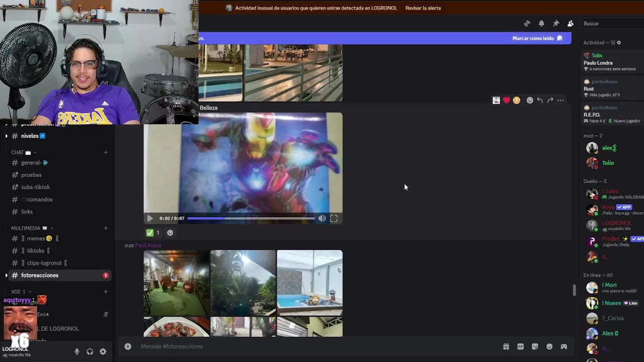Seek in the video progress bar

point(252,218)
